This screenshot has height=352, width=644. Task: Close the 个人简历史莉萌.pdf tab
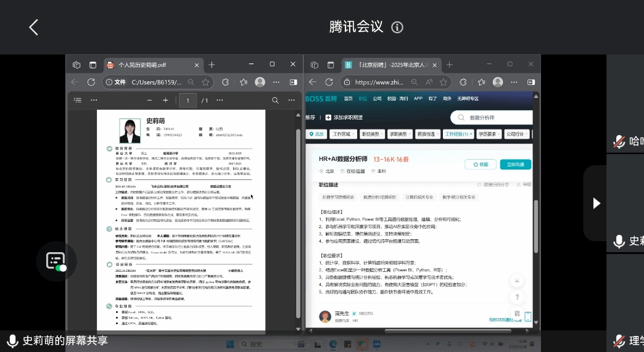(x=196, y=65)
